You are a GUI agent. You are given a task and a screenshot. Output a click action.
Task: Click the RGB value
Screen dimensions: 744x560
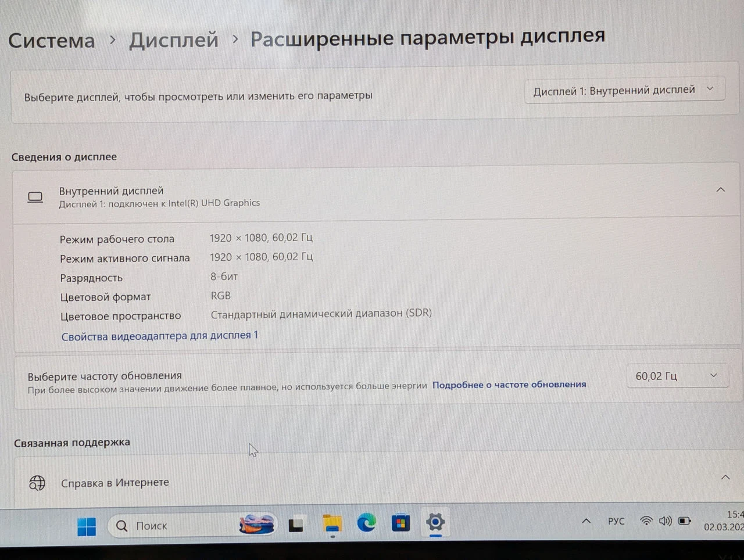221,296
